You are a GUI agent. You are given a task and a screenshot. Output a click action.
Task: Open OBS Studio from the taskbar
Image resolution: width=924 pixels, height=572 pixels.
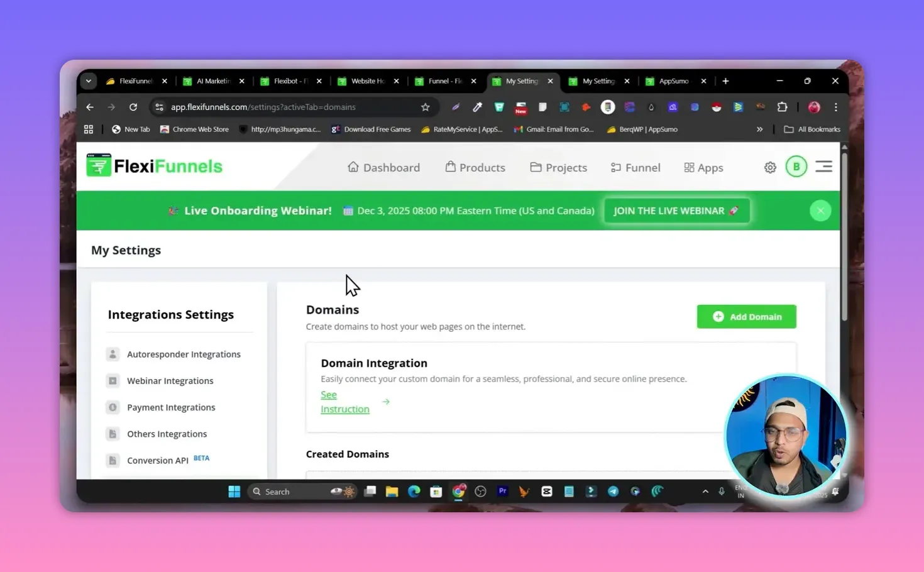[x=481, y=492]
